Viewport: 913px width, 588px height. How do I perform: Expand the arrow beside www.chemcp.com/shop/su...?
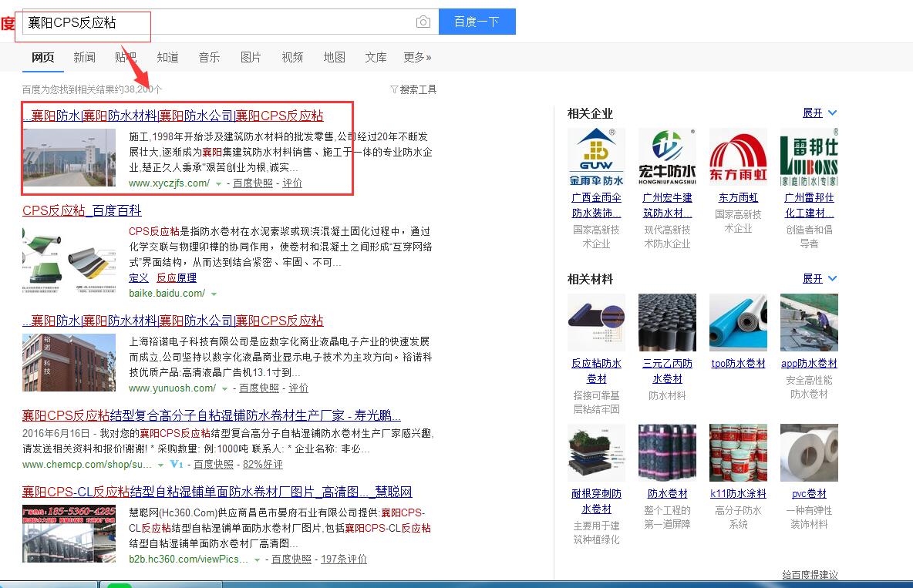pos(160,465)
